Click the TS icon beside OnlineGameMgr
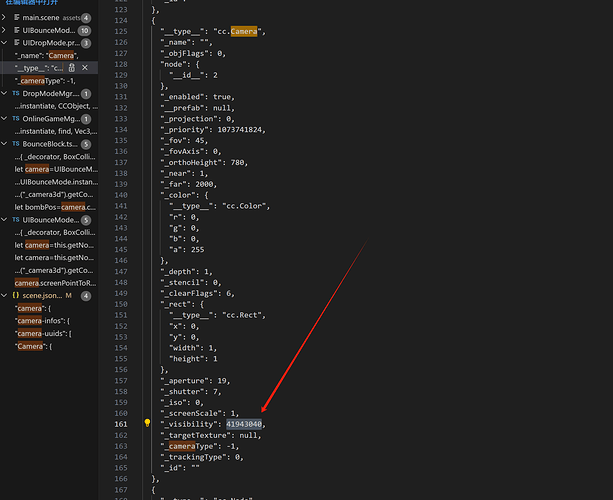Screen dimensions: 613x500 point(16,119)
